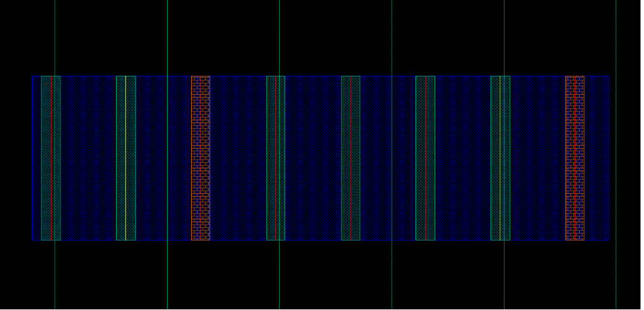Image resolution: width=644 pixels, height=310 pixels.
Task: Select the seventh strip, teal with olive-yellow centerline
Action: click(500, 158)
